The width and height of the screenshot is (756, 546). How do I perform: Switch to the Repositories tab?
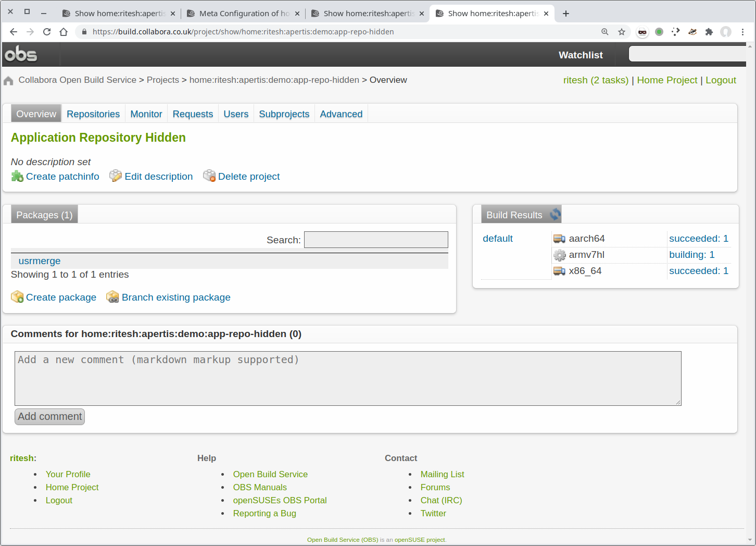pyautogui.click(x=93, y=114)
